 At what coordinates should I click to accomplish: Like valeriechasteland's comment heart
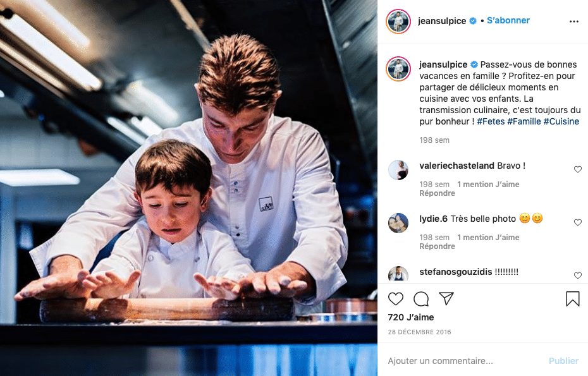[577, 169]
